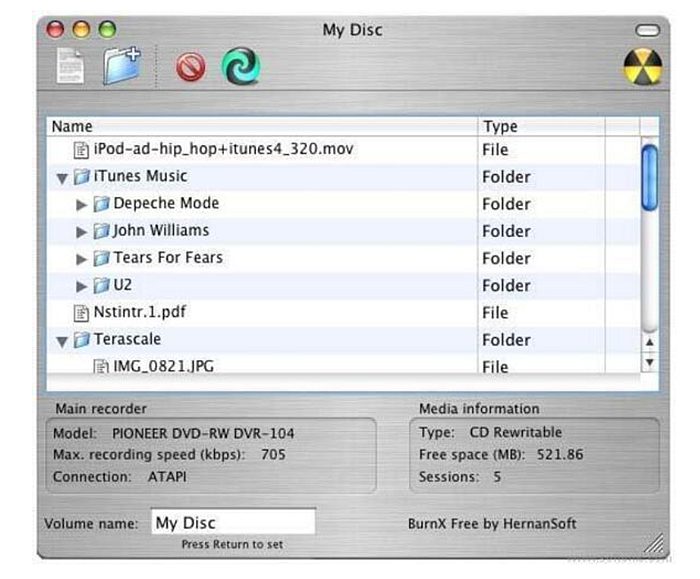Viewport: 700px width, 579px height.
Task: Click the yellow minimize window button
Action: pyautogui.click(x=81, y=30)
